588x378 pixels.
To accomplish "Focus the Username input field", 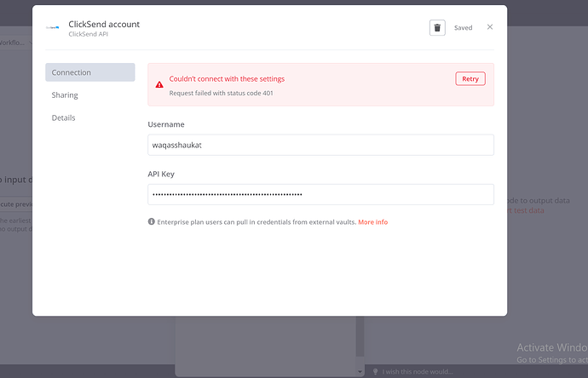I will [x=320, y=145].
